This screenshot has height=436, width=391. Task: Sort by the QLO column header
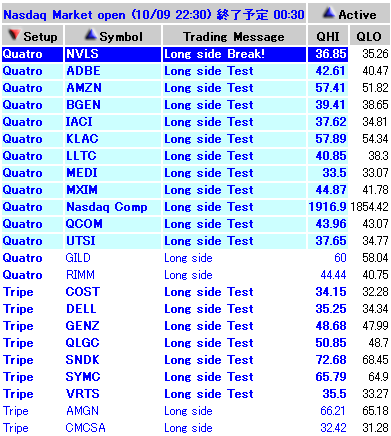click(369, 36)
